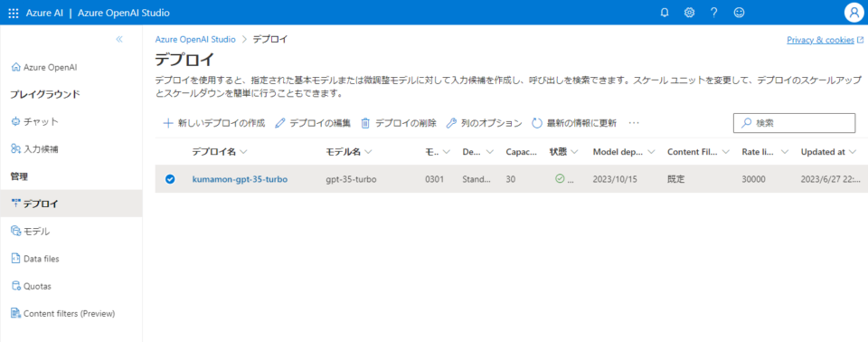Screen dimensions: 868x342
Task: Click the デプロイの削除 trash icon
Action: 365,123
